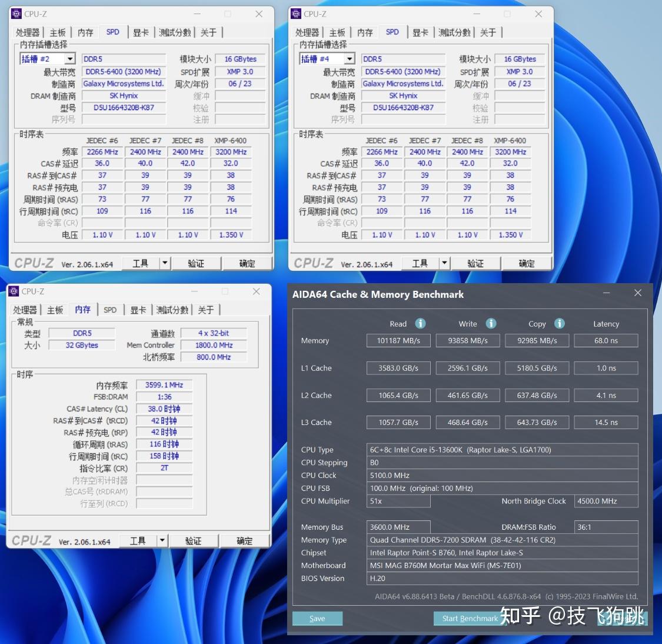Click Memory Copy value 92985 MB/s
Screen dimensions: 662x644
coord(537,340)
